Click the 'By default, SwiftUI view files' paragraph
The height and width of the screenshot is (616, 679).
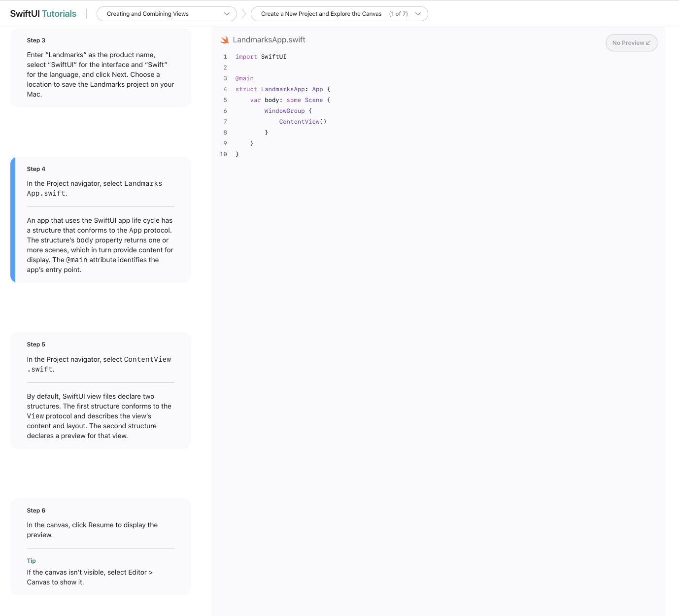click(101, 416)
